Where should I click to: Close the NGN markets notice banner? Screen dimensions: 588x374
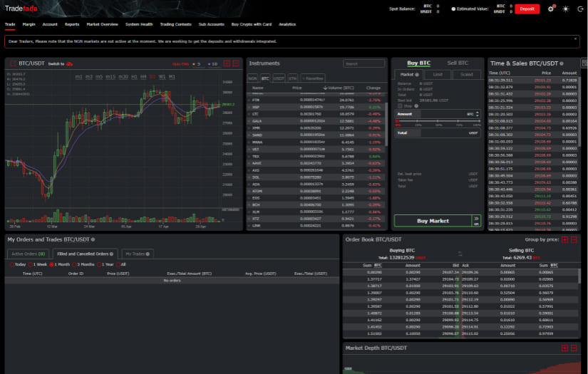pos(575,38)
